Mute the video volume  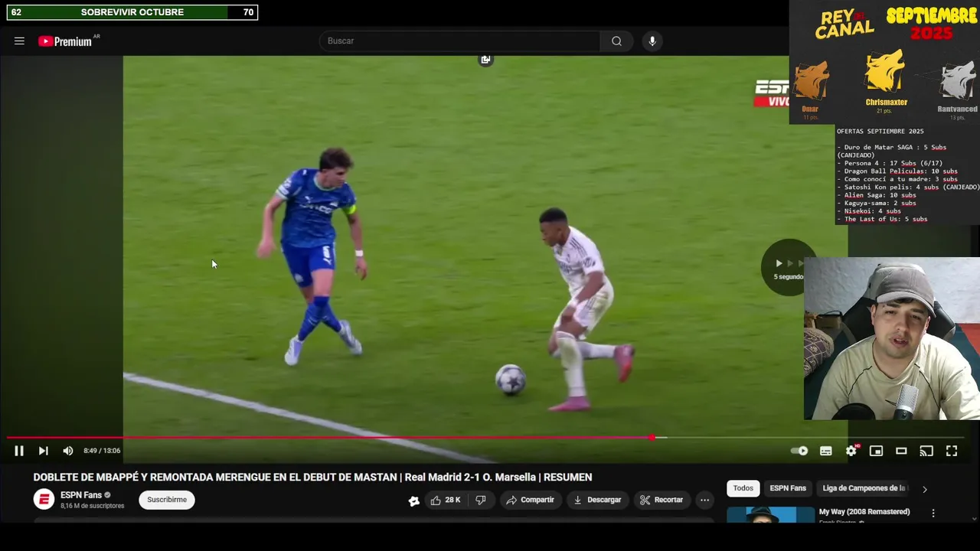point(68,451)
